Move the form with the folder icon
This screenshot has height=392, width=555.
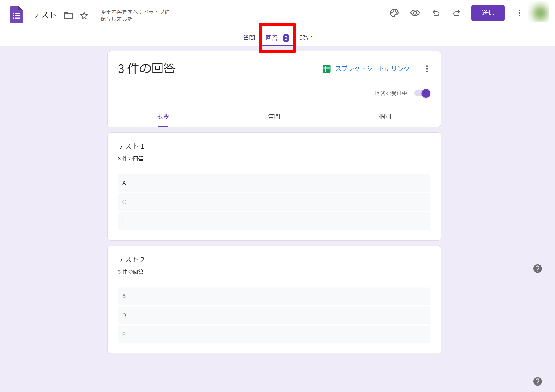69,16
